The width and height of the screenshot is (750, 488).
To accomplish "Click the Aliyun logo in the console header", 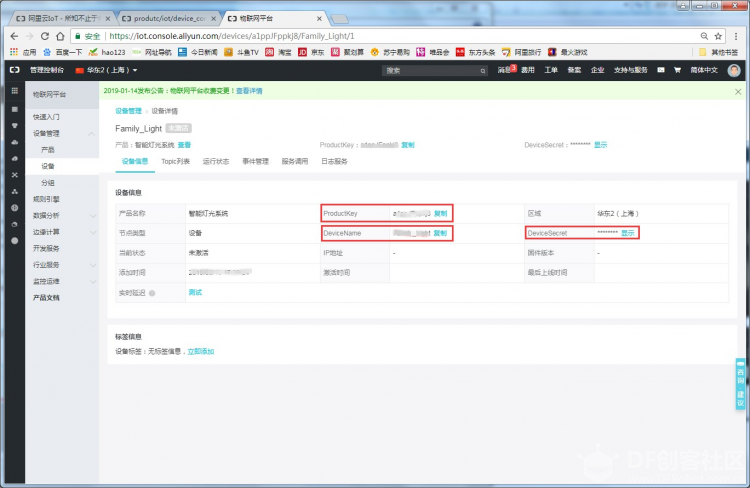I will 14,70.
